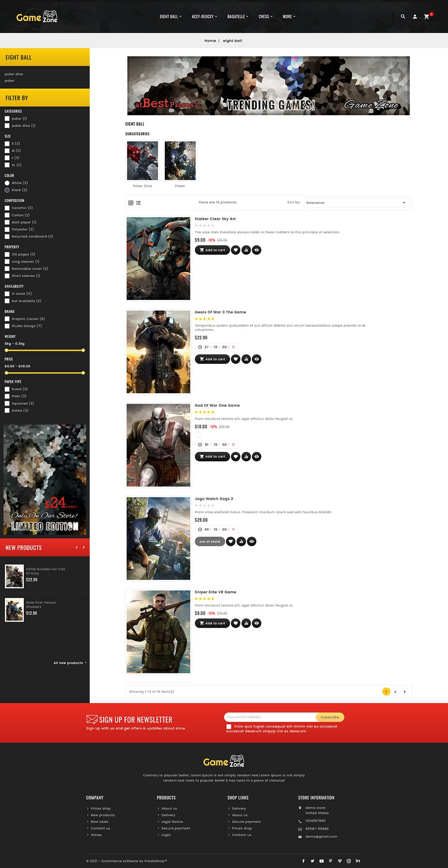Open the Acey-Deucey menu item
Screen dimensions: 448x868
coord(204,17)
